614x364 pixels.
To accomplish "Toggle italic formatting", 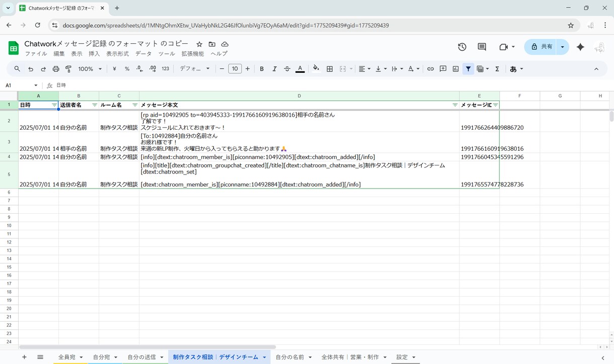I will (274, 69).
